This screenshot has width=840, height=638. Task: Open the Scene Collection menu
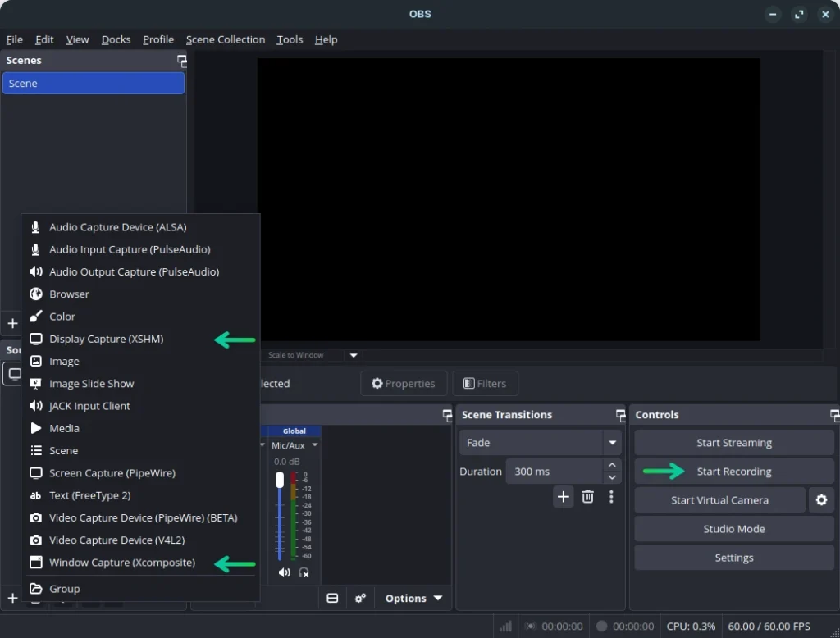226,39
